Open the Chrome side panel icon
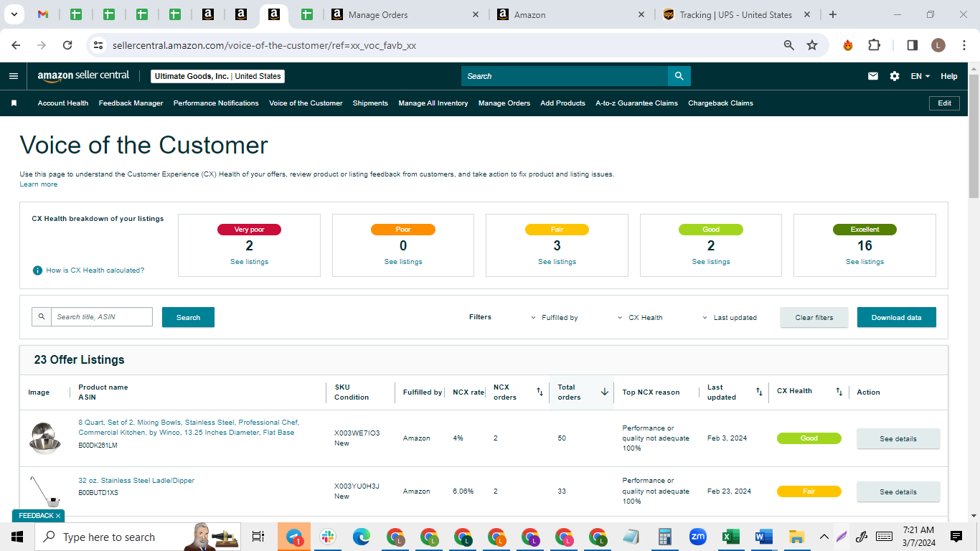The width and height of the screenshot is (980, 551). click(913, 45)
